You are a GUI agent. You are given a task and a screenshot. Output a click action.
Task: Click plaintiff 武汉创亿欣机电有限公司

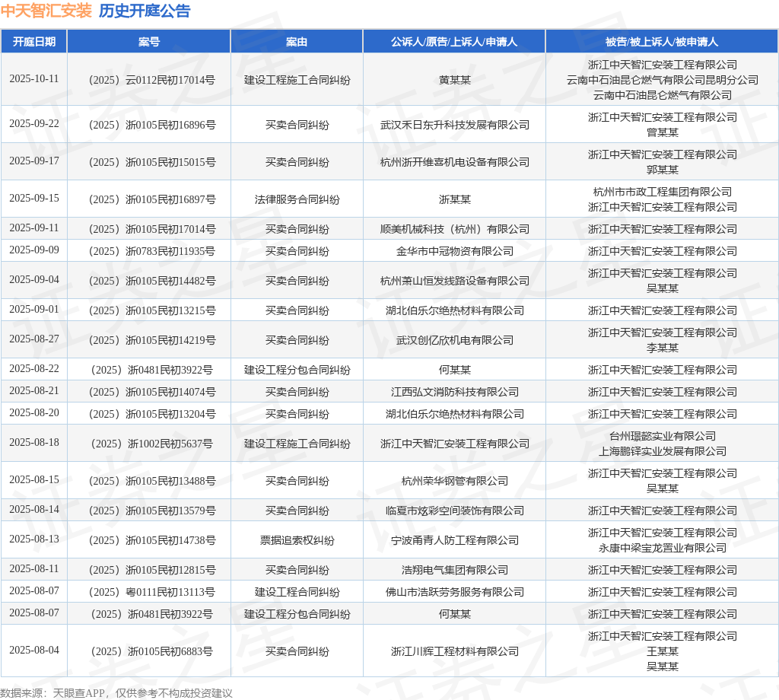[455, 340]
